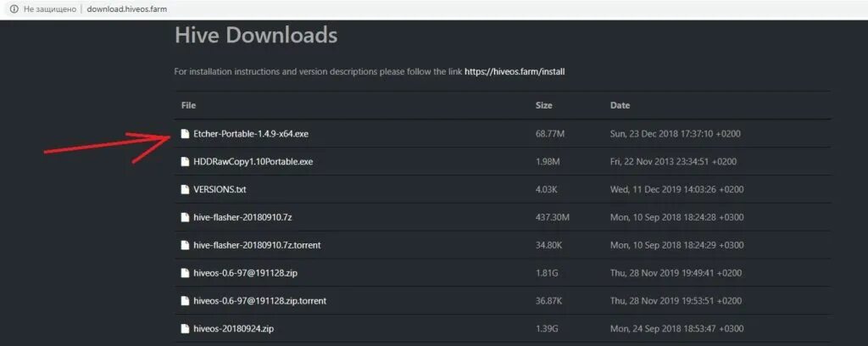This screenshot has height=346, width=868.
Task: Click the file icon beside hiveos-20180924.zip
Action: pos(186,329)
